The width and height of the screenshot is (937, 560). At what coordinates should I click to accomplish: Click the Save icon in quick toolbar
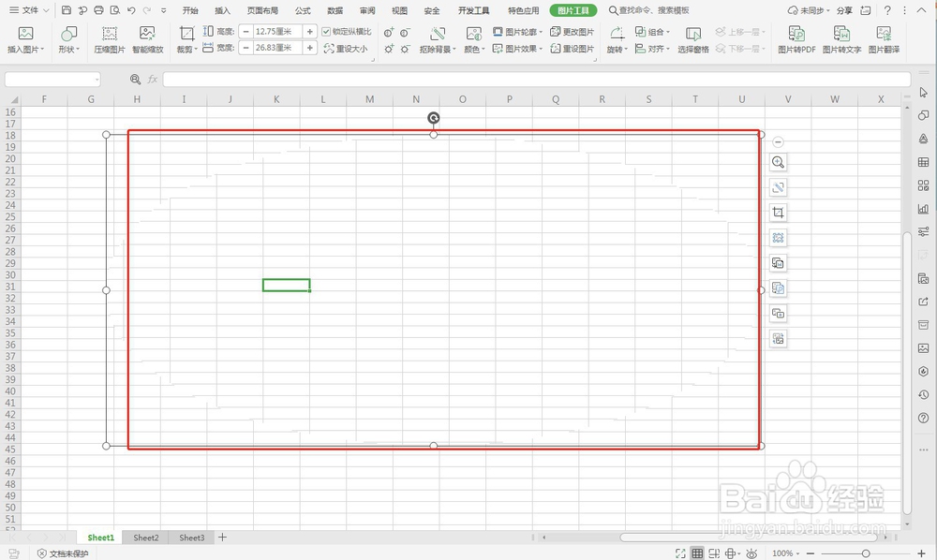(67, 10)
